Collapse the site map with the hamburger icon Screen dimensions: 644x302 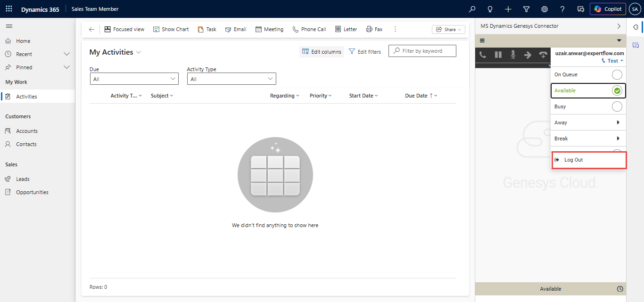tap(9, 26)
